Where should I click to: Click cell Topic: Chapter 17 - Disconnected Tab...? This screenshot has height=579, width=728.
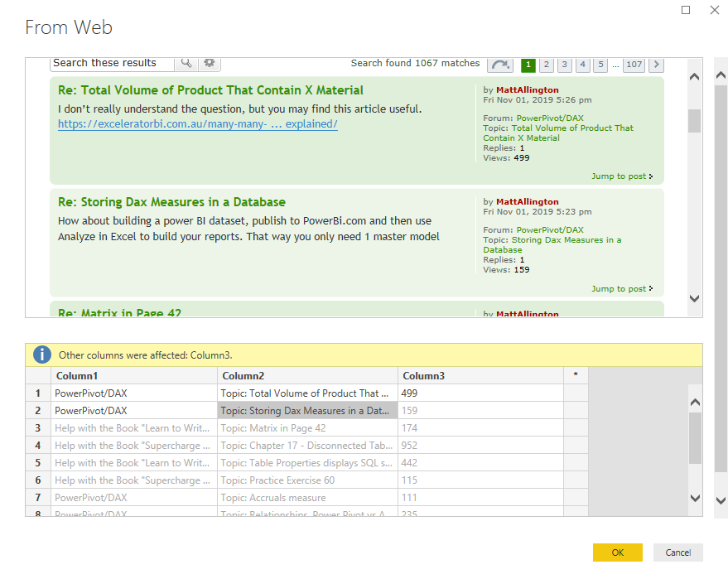coord(307,446)
